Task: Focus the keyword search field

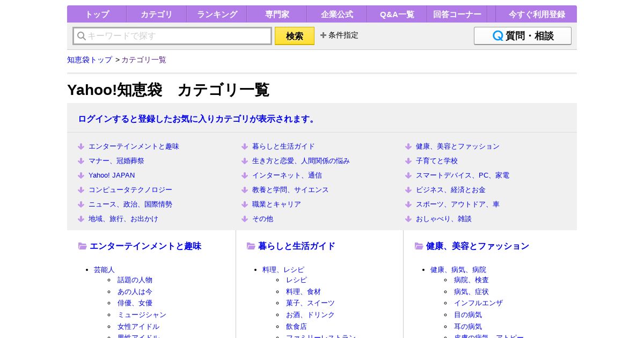Action: 172,36
